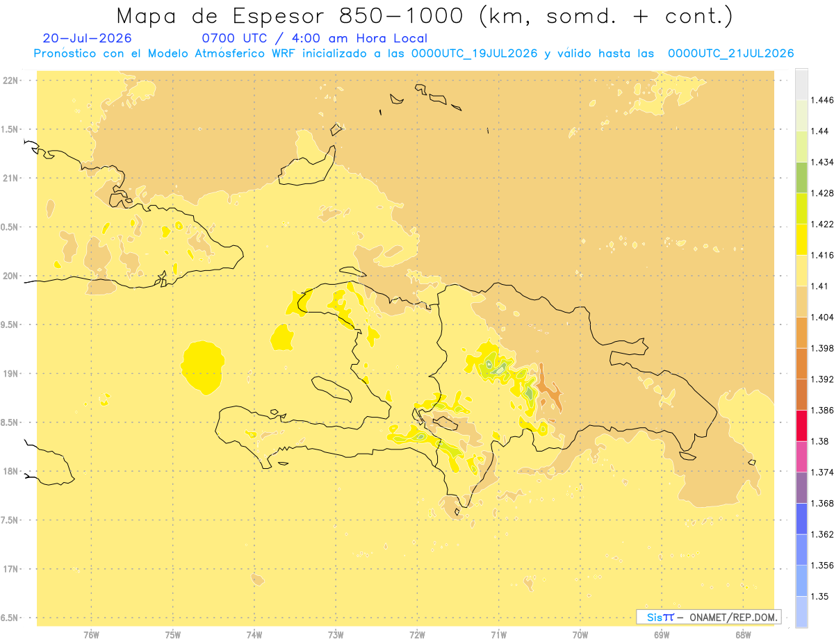Select the '71W' longitude label
This screenshot has width=834, height=644.
[498, 635]
